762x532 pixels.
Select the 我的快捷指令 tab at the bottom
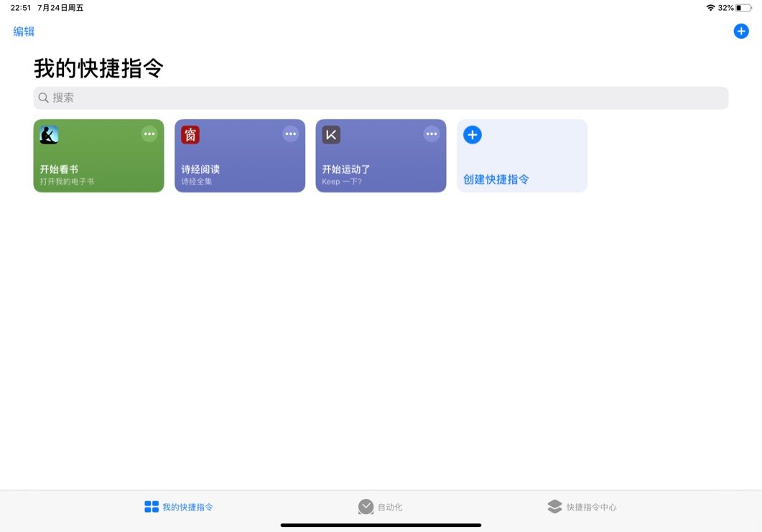(x=178, y=506)
